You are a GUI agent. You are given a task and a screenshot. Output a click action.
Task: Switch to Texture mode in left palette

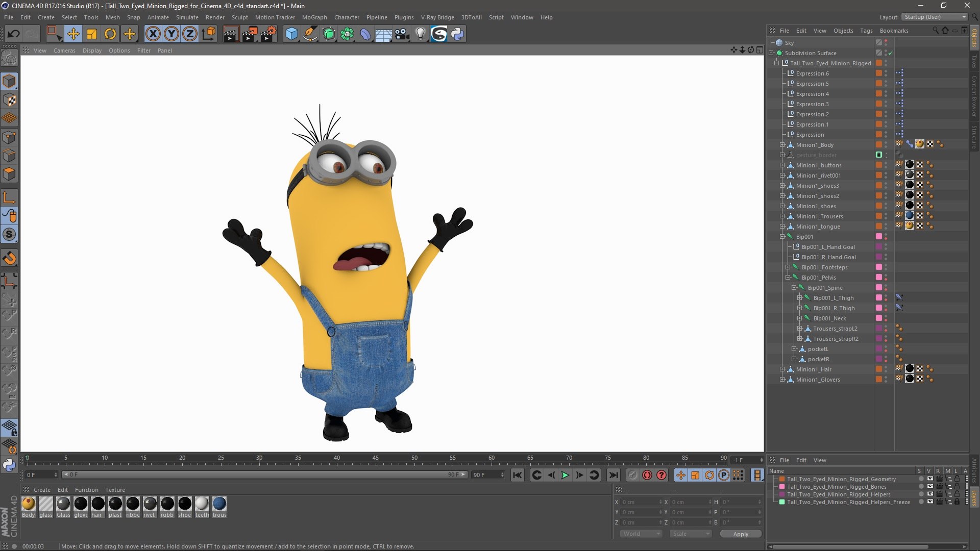(9, 100)
